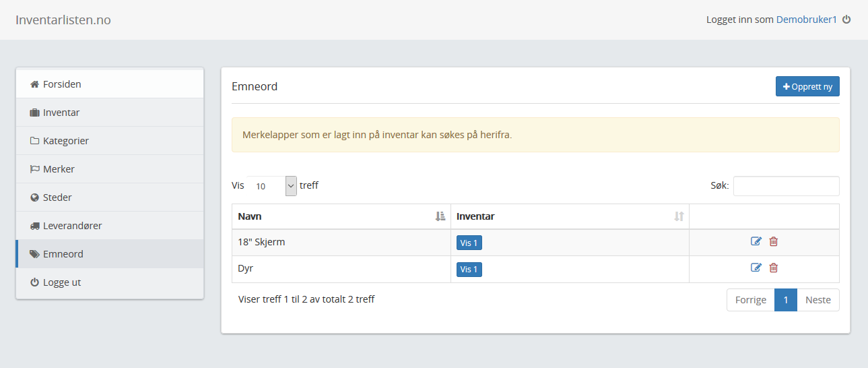Go to the Neste page
868x368 pixels.
(x=818, y=300)
